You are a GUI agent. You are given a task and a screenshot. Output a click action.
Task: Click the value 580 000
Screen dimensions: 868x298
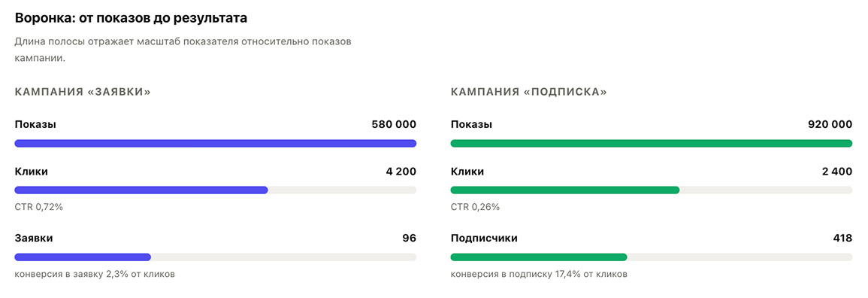coord(394,125)
